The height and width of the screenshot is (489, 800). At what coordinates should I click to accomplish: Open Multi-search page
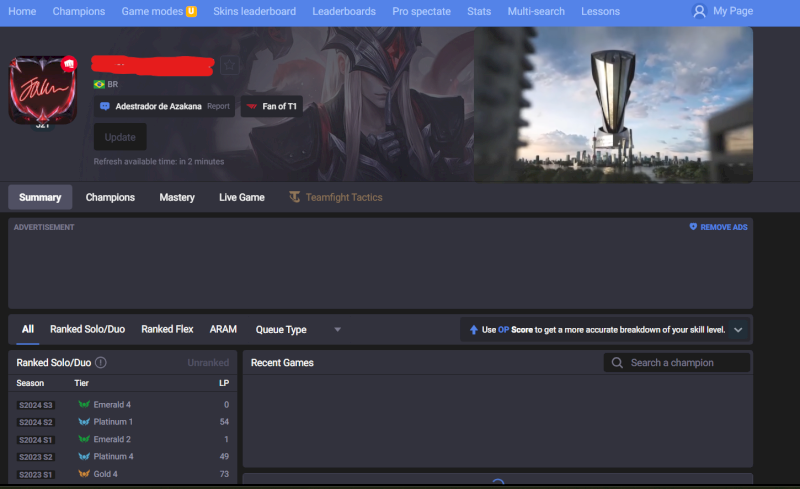536,11
